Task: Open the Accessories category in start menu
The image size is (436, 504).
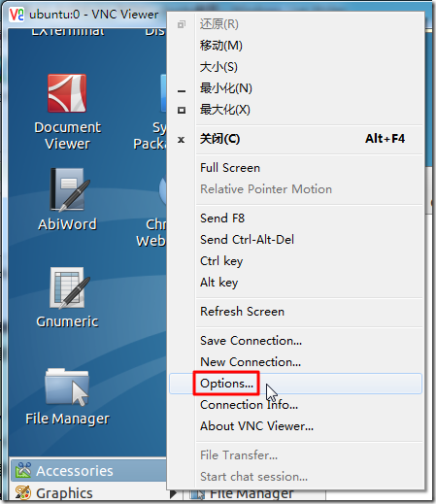Action: pos(88,470)
